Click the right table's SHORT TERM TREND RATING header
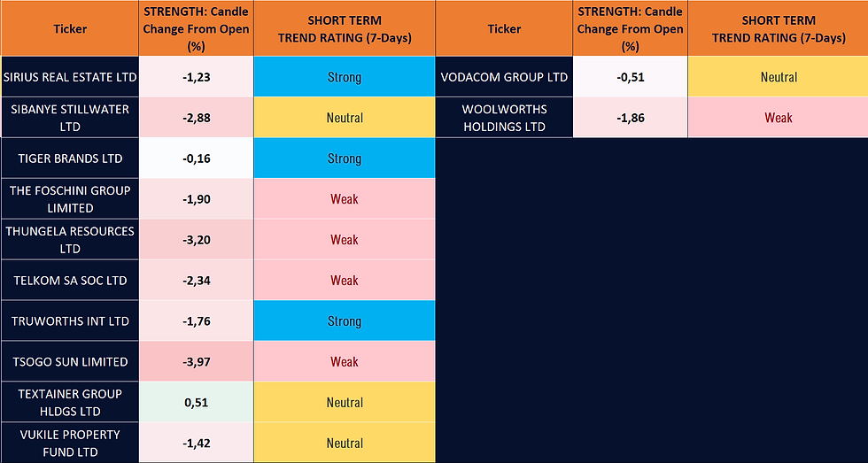This screenshot has height=463, width=868. [x=778, y=29]
